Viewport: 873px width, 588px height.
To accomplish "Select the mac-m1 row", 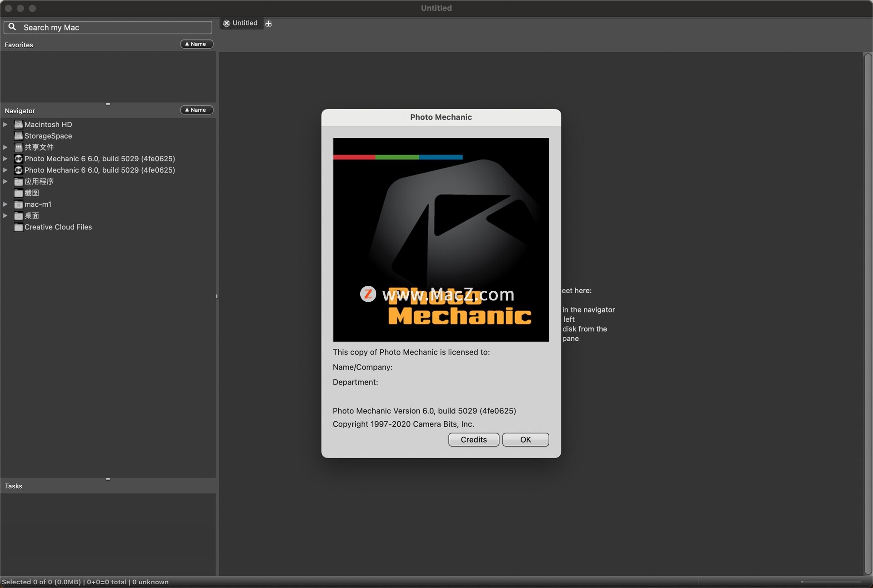I will pyautogui.click(x=108, y=204).
